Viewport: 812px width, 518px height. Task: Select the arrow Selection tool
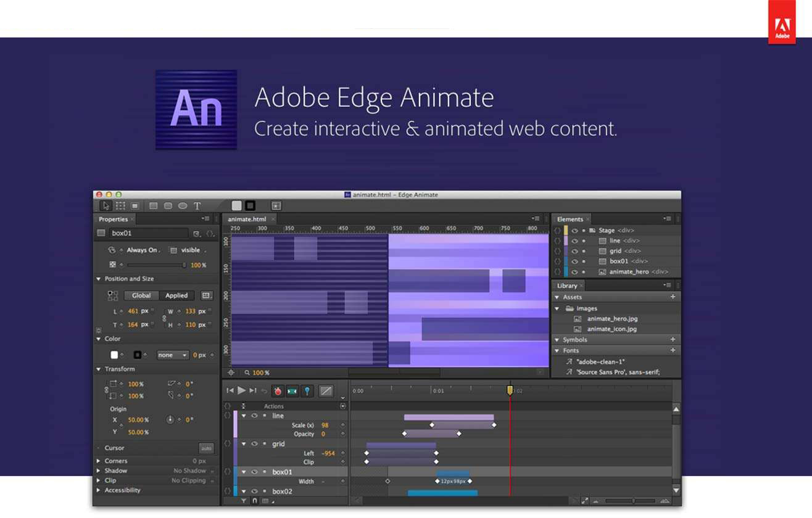(106, 206)
